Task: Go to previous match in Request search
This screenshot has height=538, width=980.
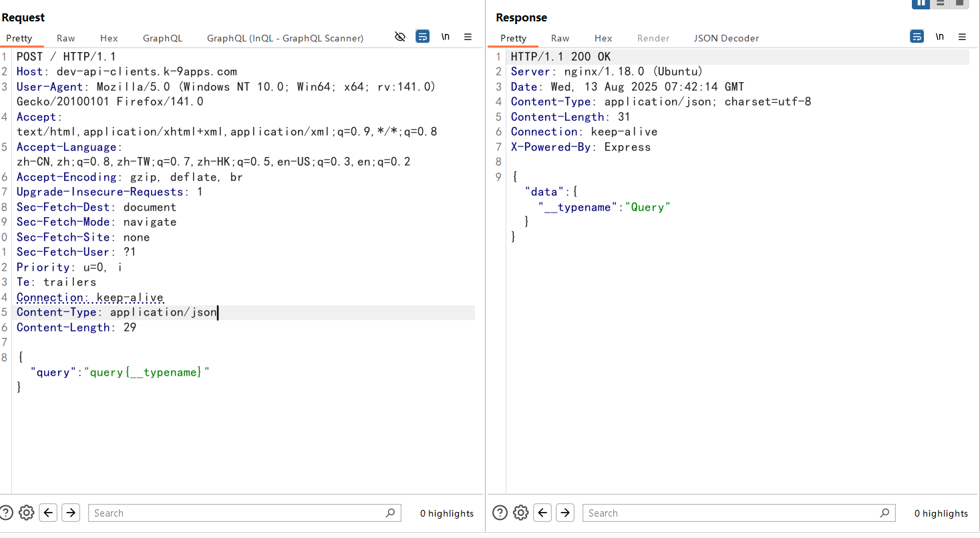Action: point(48,513)
